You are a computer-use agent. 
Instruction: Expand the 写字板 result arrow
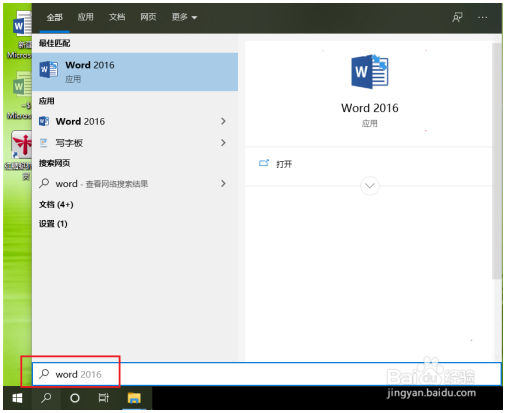pos(223,143)
